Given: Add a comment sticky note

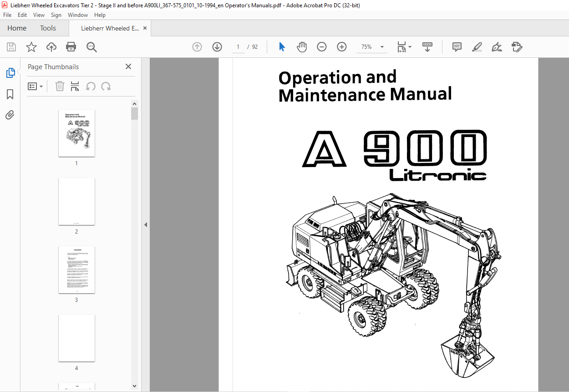Looking at the screenshot, I should point(457,47).
